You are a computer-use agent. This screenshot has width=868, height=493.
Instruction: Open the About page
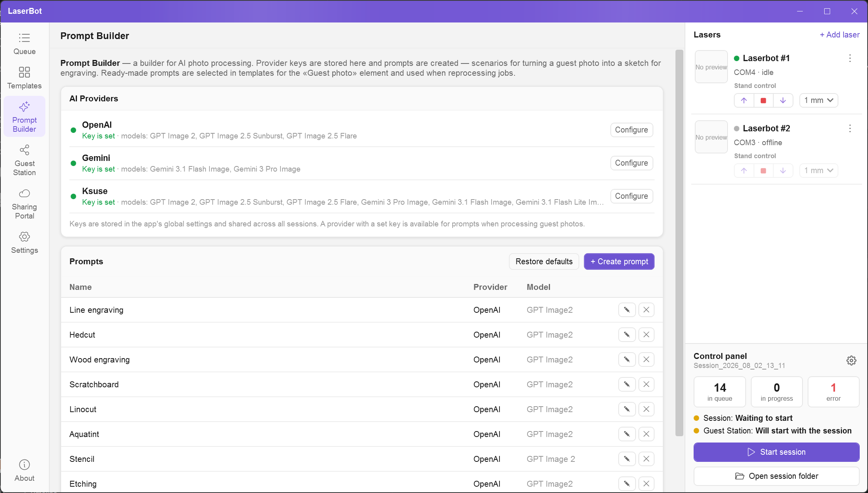24,471
